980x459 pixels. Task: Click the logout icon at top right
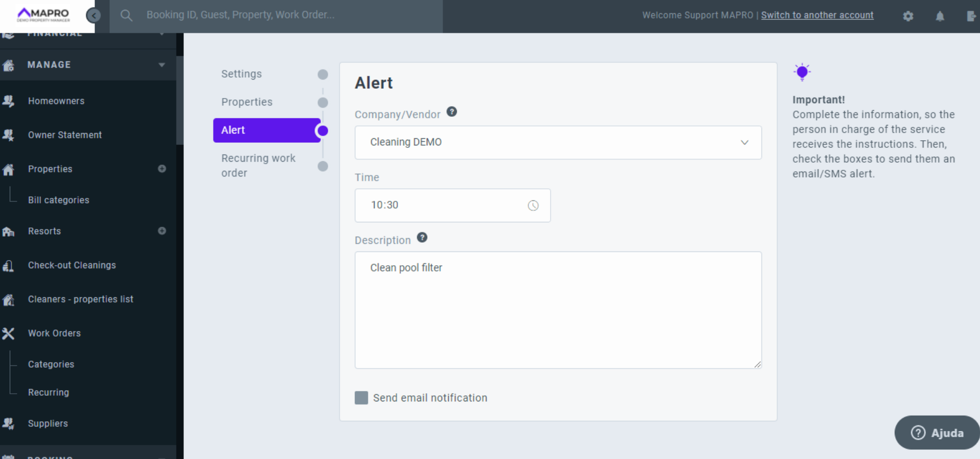(971, 16)
